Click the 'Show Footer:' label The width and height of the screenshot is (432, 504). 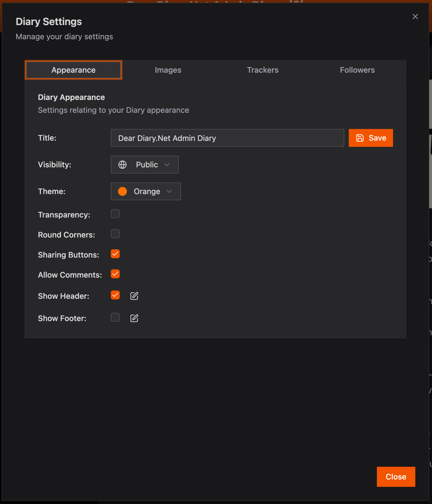click(62, 318)
